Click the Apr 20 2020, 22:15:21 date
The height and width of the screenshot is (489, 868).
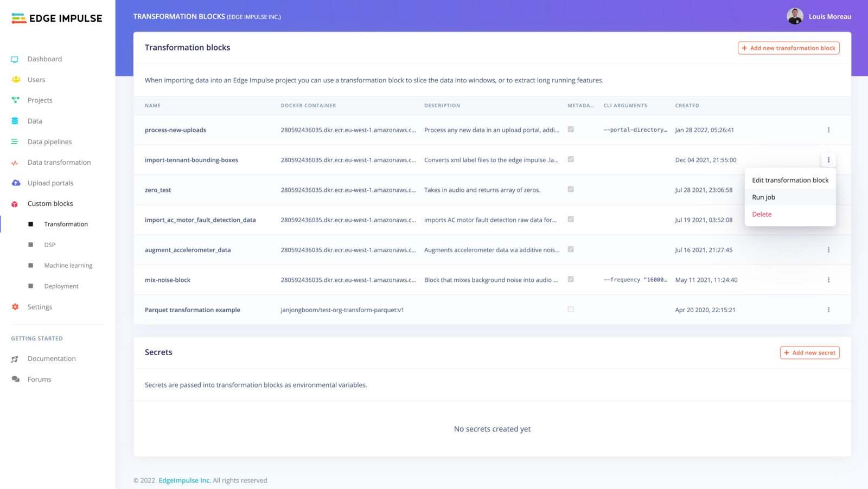point(705,310)
